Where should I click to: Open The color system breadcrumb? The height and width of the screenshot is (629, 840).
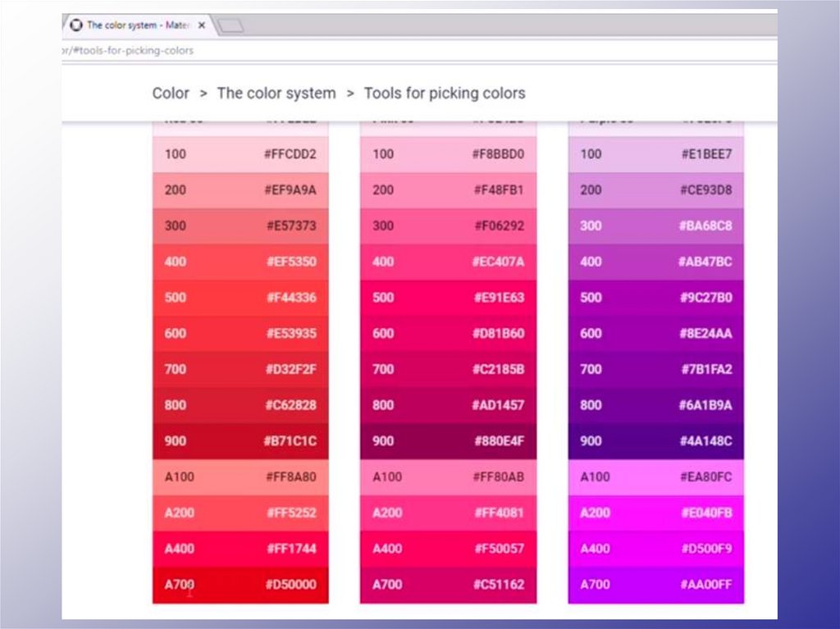[x=276, y=93]
